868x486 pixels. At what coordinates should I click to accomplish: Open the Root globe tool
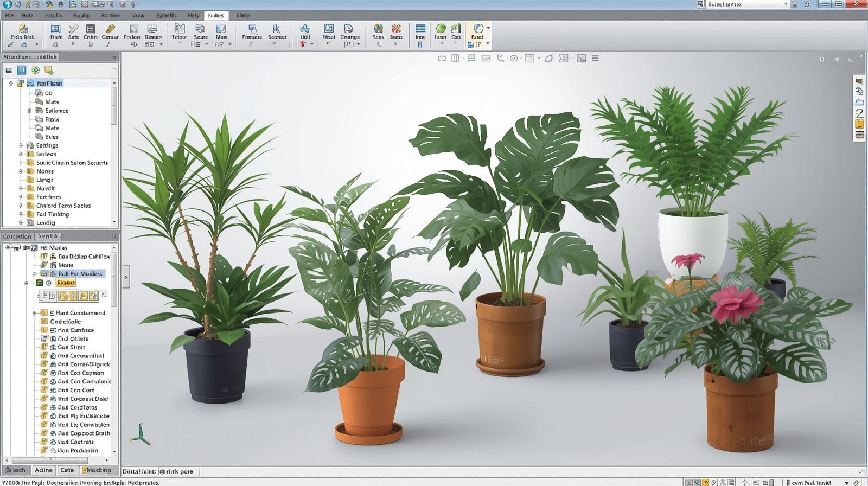477,29
